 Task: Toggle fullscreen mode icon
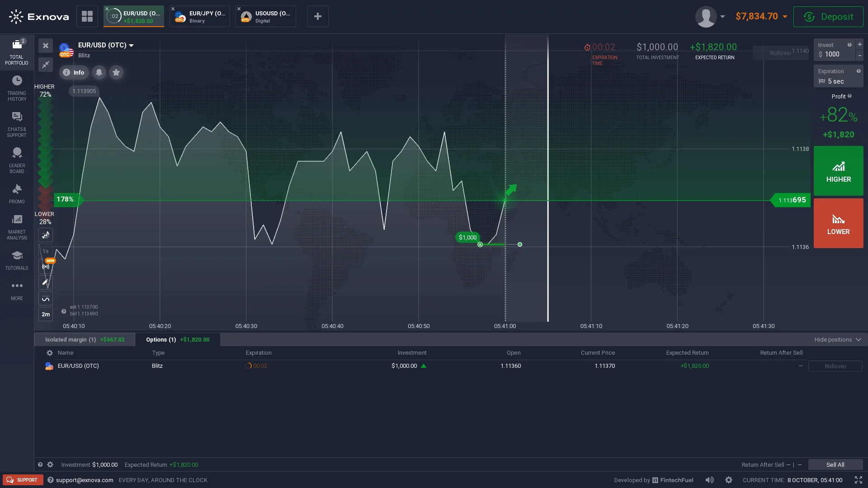tap(859, 480)
